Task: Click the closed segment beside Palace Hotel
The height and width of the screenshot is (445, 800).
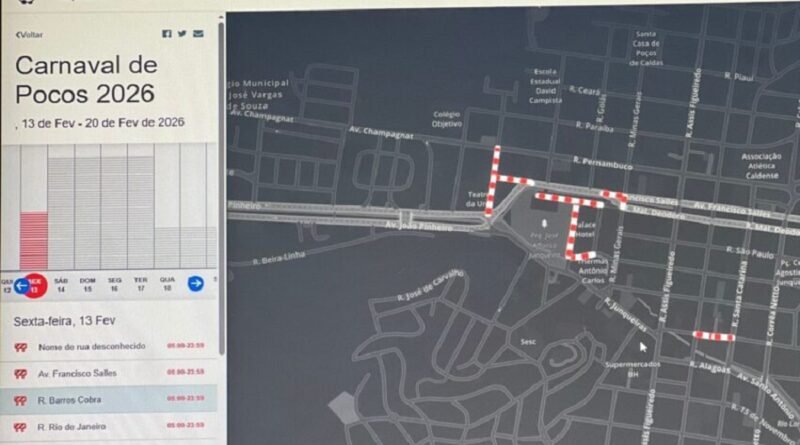Action: click(573, 230)
